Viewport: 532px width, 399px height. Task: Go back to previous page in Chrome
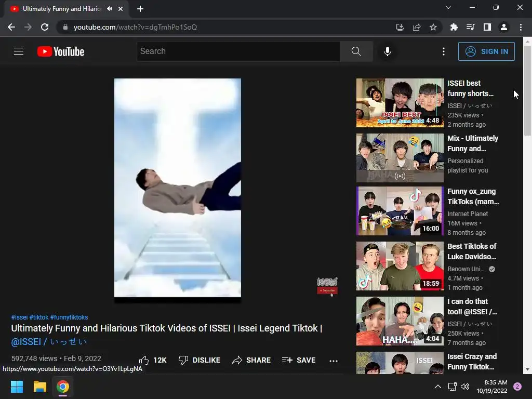[11, 27]
